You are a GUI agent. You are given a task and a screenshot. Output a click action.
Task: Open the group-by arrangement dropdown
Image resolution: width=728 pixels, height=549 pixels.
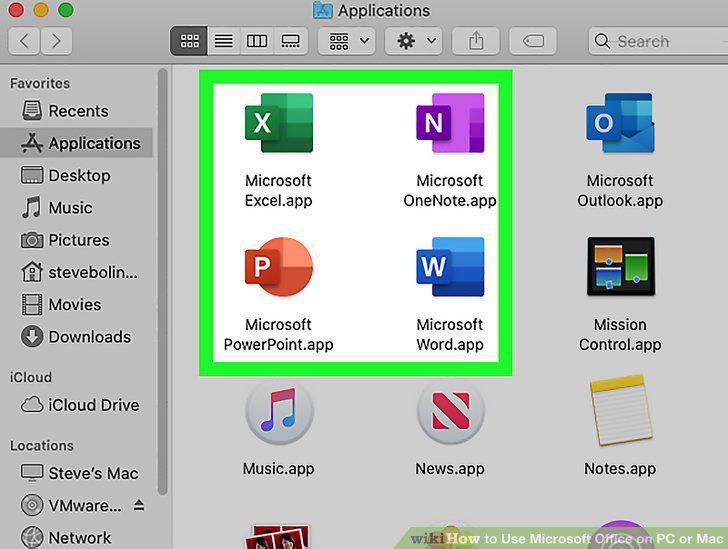pos(347,41)
